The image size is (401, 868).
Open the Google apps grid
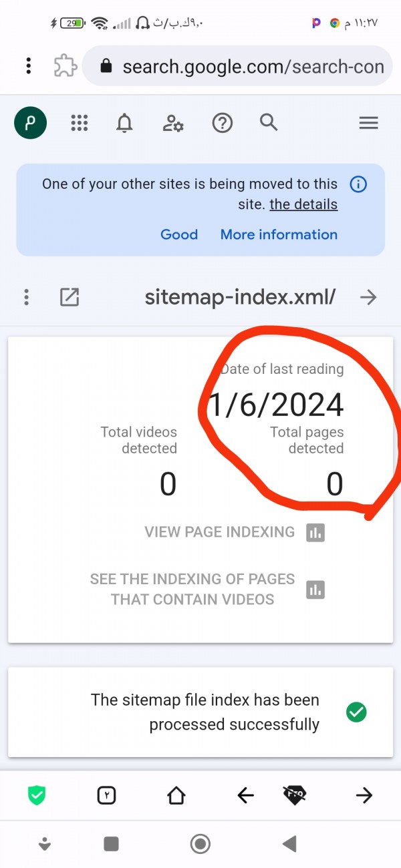coord(80,123)
